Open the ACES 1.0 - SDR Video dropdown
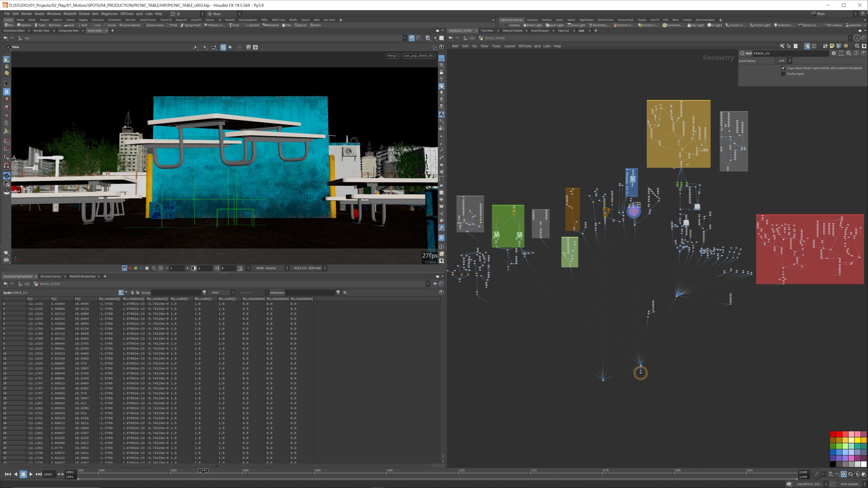Screen dimensions: 868x488 (309, 268)
